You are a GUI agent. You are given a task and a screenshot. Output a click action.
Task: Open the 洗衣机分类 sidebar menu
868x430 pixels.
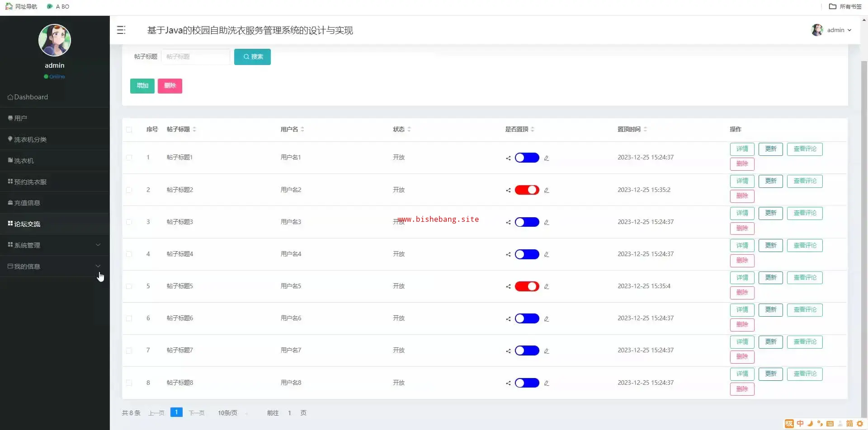(55, 140)
